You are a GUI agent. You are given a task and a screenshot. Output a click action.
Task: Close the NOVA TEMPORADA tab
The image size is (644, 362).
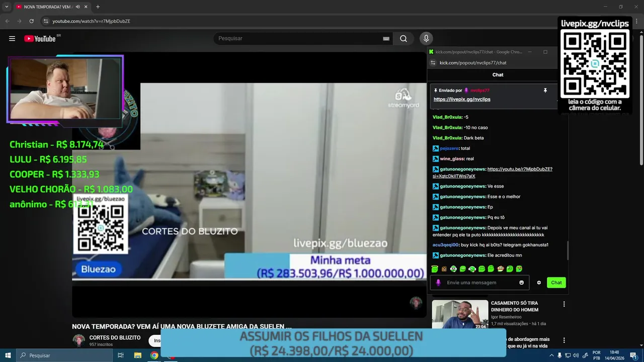click(x=86, y=7)
